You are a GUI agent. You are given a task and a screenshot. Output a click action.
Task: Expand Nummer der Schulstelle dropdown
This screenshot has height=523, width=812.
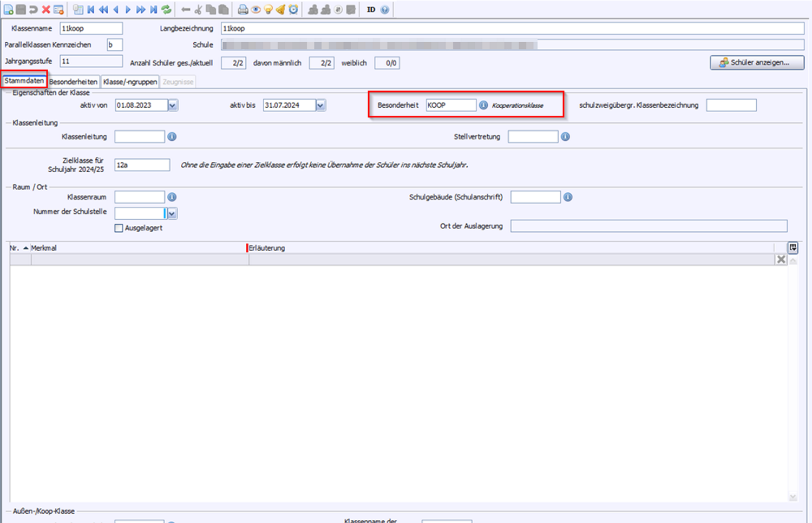point(172,213)
